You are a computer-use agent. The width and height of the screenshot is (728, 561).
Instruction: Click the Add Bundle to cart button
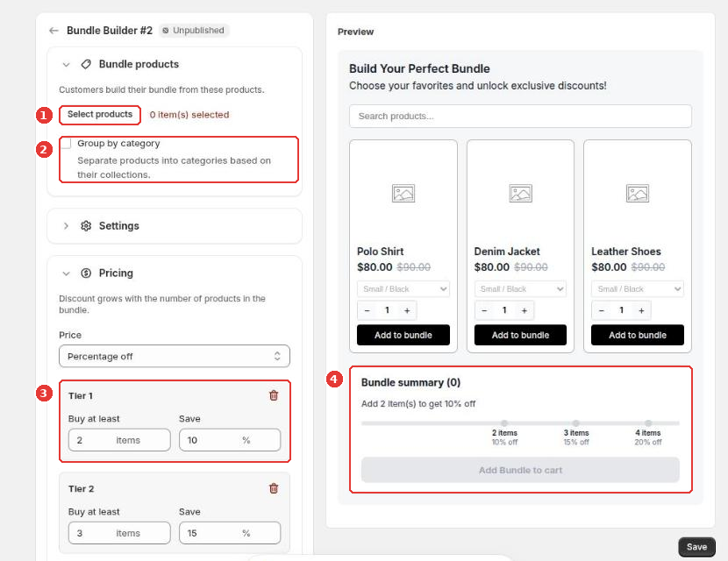point(520,470)
